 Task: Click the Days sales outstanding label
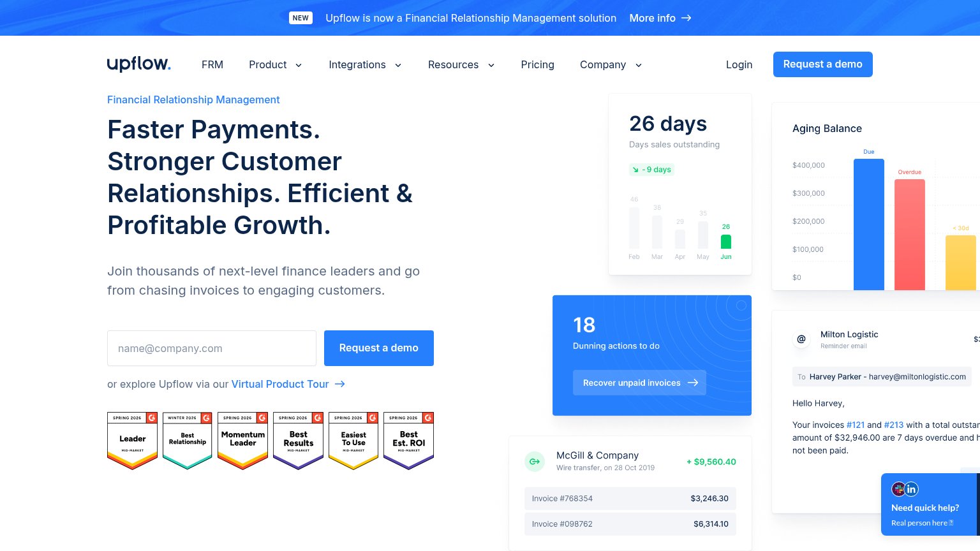point(674,145)
